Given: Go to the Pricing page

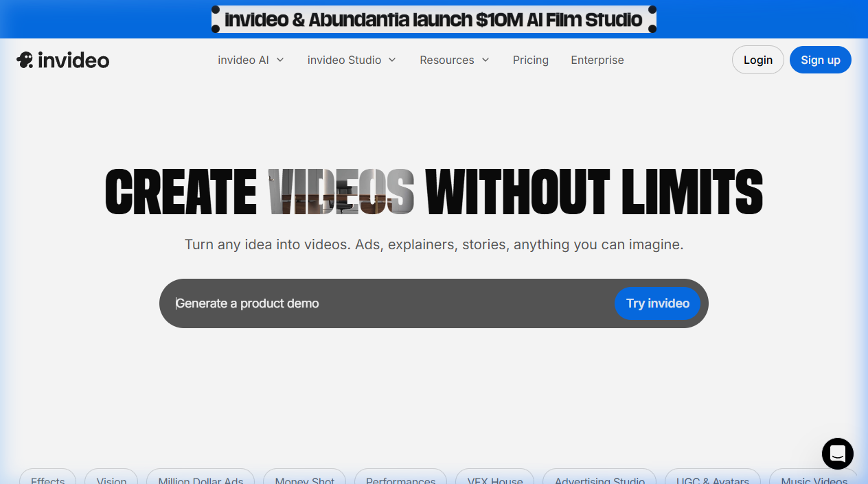Looking at the screenshot, I should (530, 60).
